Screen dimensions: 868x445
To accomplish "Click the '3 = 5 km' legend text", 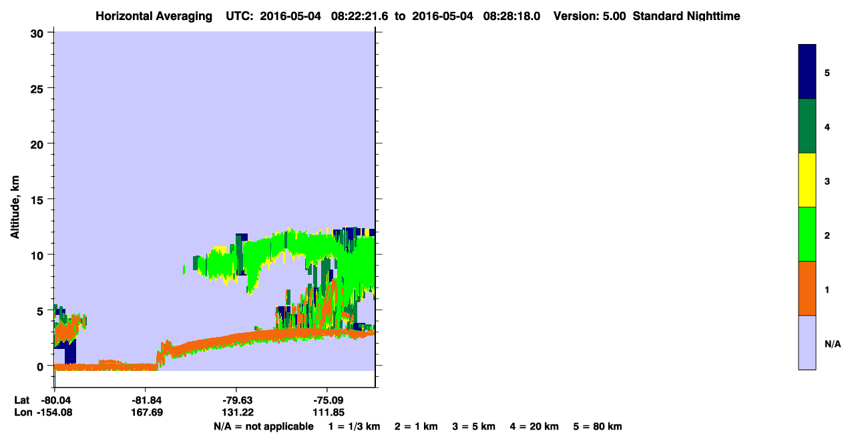I will coord(474,426).
